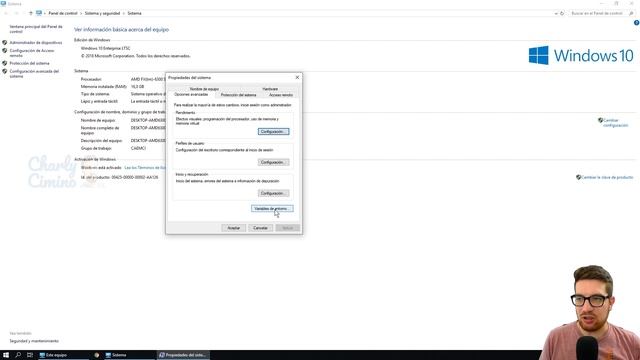Cancel the Propiedades del sistema dialog
The width and height of the screenshot is (640, 360).
pyautogui.click(x=260, y=228)
